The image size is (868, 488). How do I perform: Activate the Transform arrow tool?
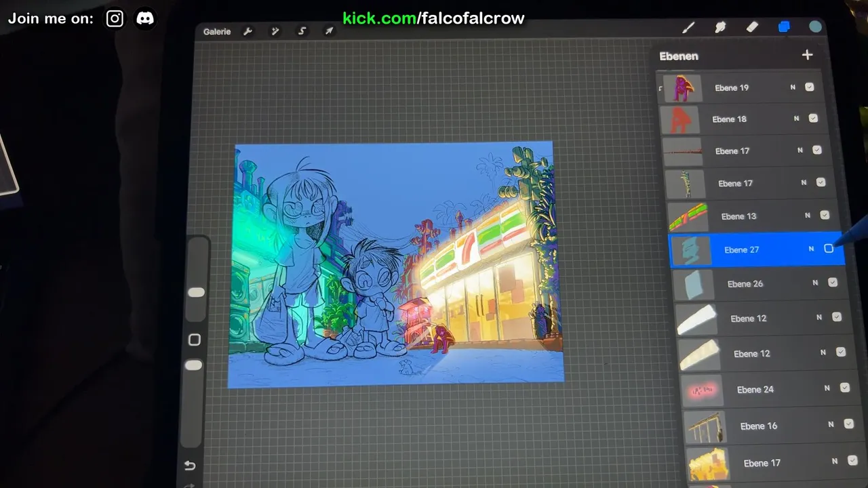[329, 31]
